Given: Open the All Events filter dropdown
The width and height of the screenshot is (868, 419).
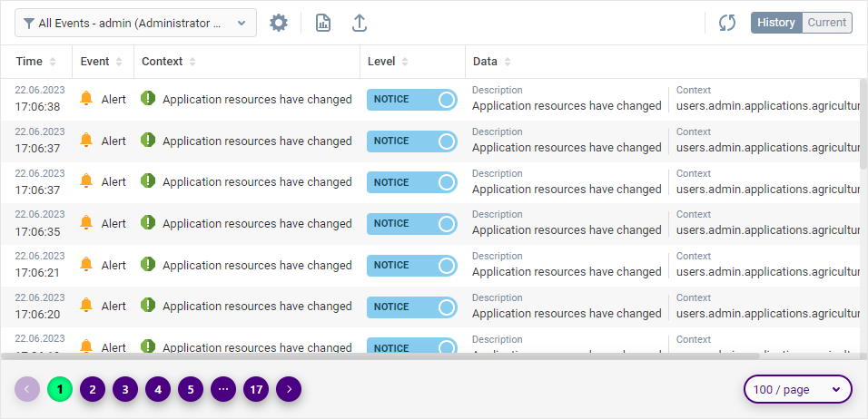Looking at the screenshot, I should pyautogui.click(x=136, y=24).
